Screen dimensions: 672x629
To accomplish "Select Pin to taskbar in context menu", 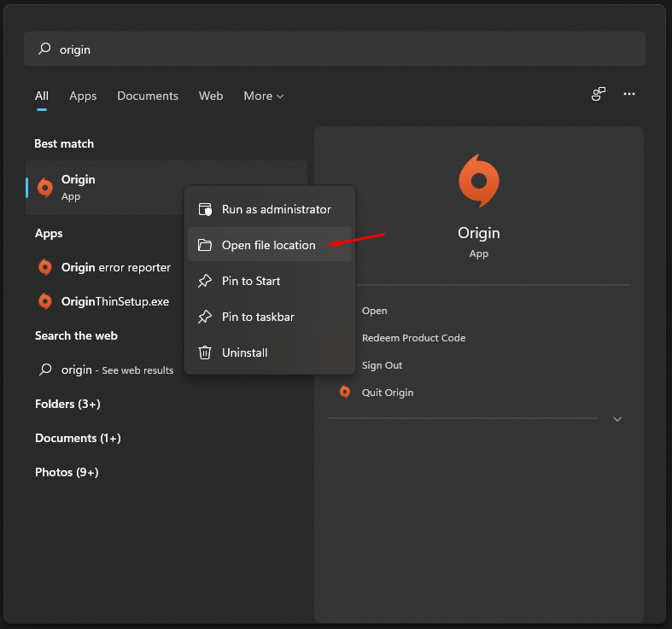I will 270,317.
